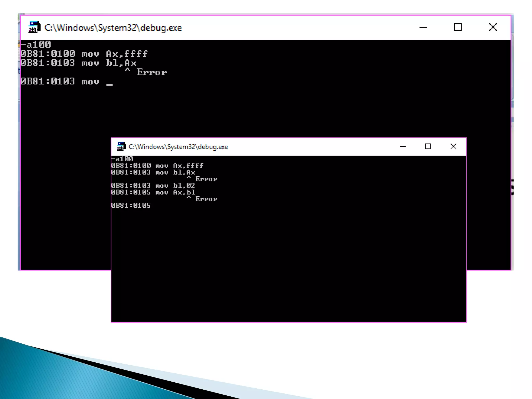Click the final 0B81:0105 prompt in small console
Screen dimensions: 532x399
(x=131, y=205)
